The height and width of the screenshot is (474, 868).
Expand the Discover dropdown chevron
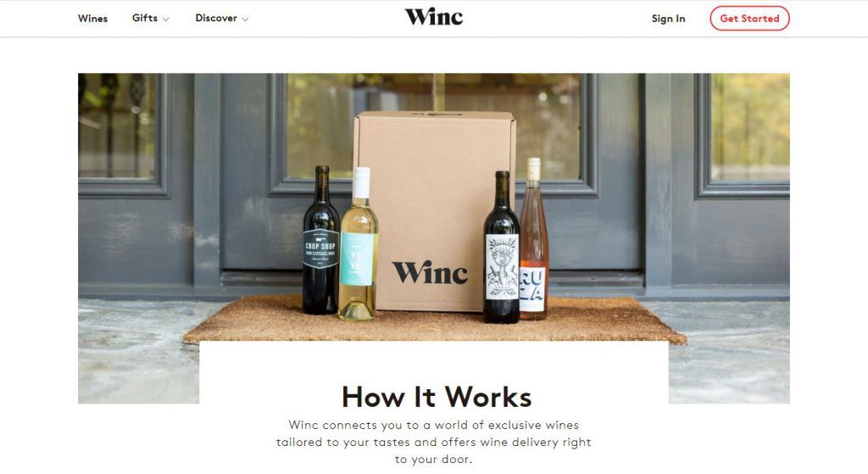(245, 20)
